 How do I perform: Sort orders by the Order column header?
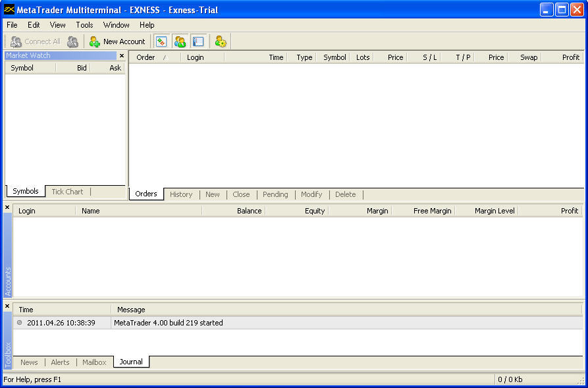point(146,57)
